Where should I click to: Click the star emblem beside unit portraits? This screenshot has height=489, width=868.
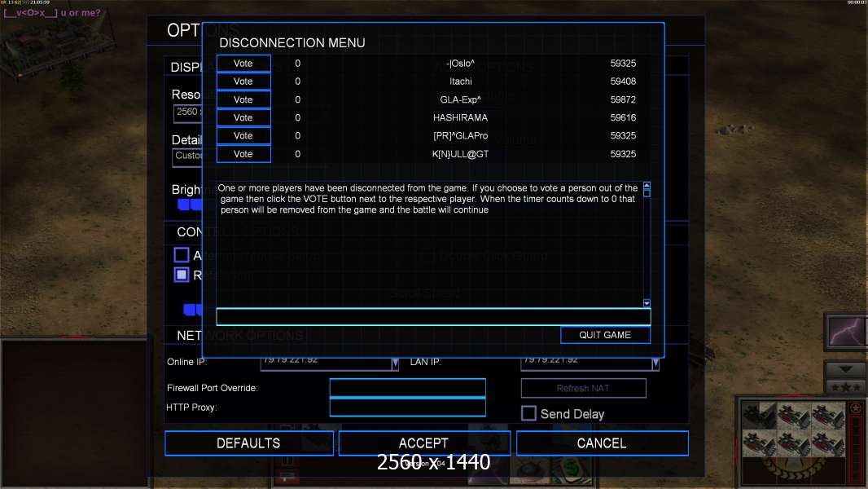855,408
